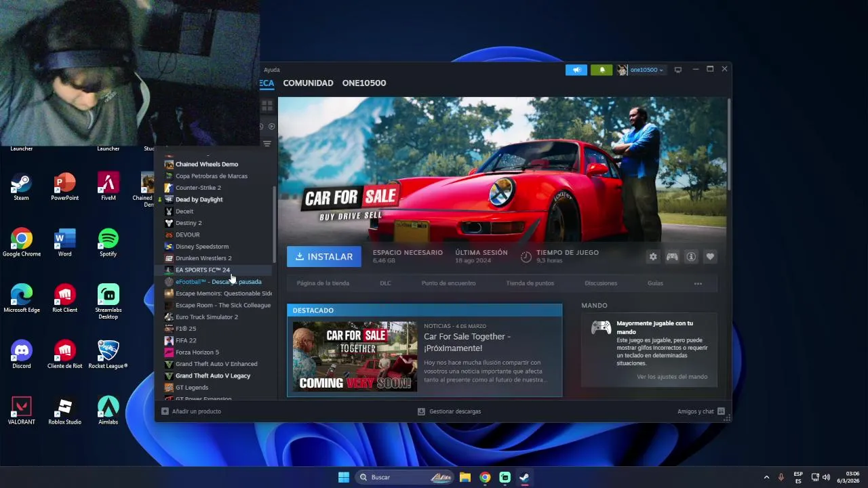
Task: Open VALORANT desktop shortcut
Action: pyautogui.click(x=21, y=410)
